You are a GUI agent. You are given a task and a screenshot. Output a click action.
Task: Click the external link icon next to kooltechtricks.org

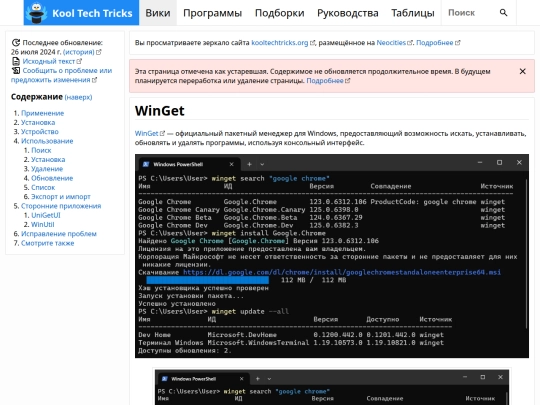click(312, 43)
